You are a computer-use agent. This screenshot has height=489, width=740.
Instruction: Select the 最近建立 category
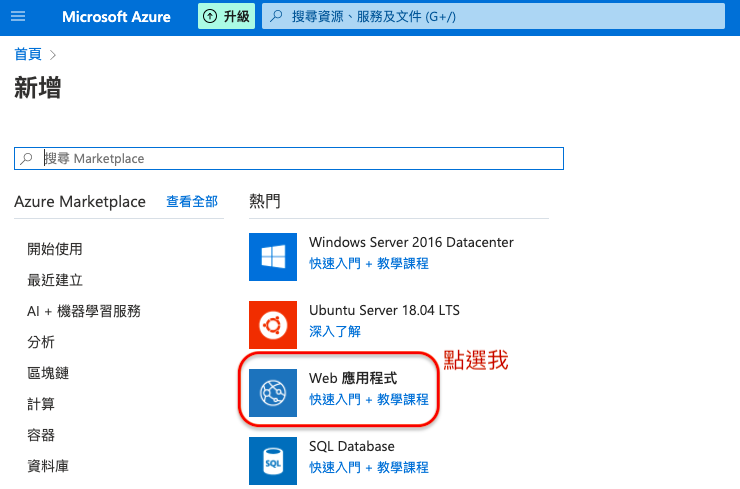coord(55,280)
